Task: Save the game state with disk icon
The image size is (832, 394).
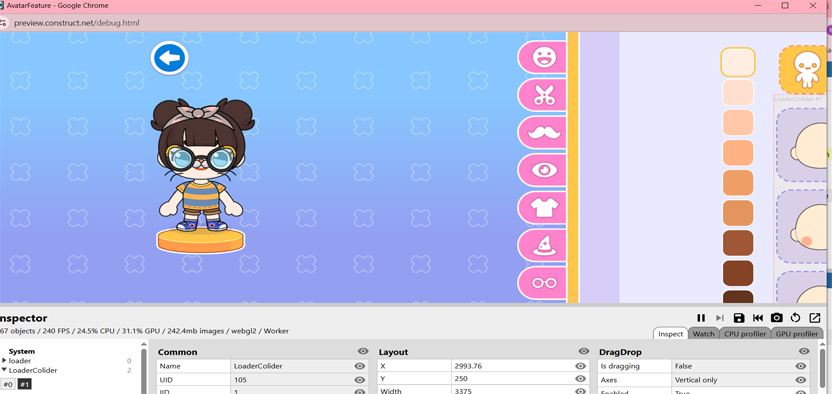Action: coord(739,318)
